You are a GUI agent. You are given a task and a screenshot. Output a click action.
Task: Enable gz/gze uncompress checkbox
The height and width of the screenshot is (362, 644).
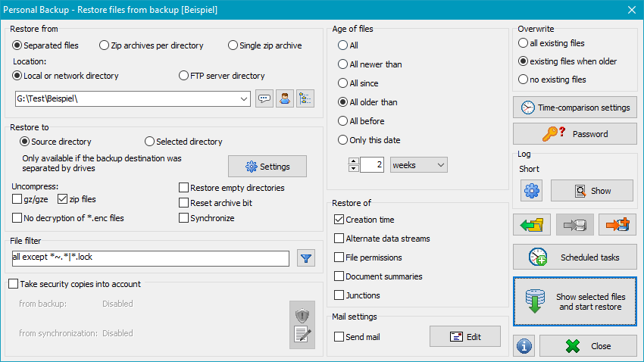(x=30, y=199)
